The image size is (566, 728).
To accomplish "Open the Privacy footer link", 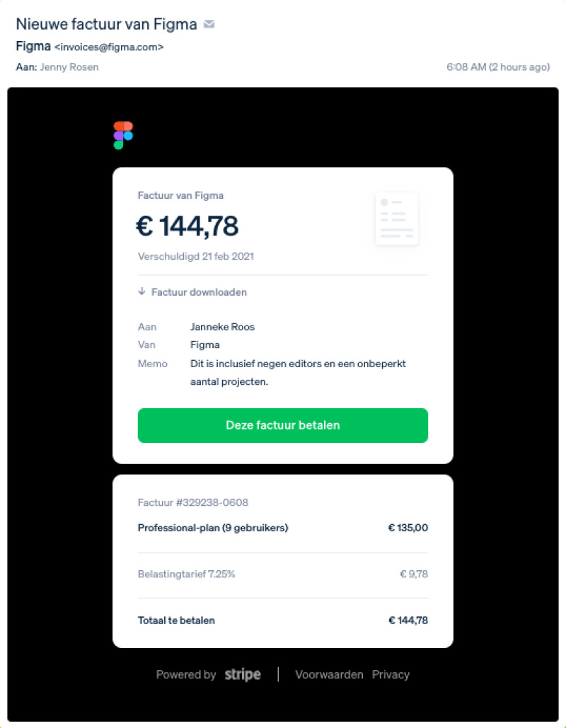I will [x=391, y=675].
